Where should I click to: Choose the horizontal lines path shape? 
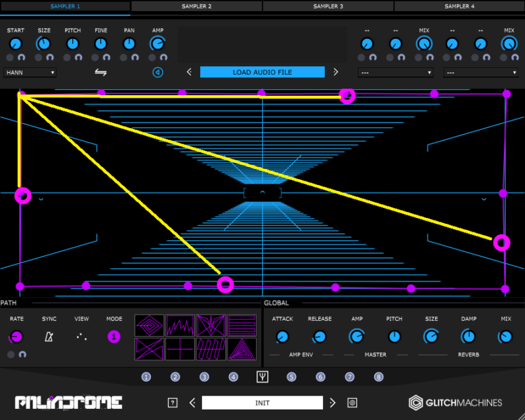[x=242, y=325]
